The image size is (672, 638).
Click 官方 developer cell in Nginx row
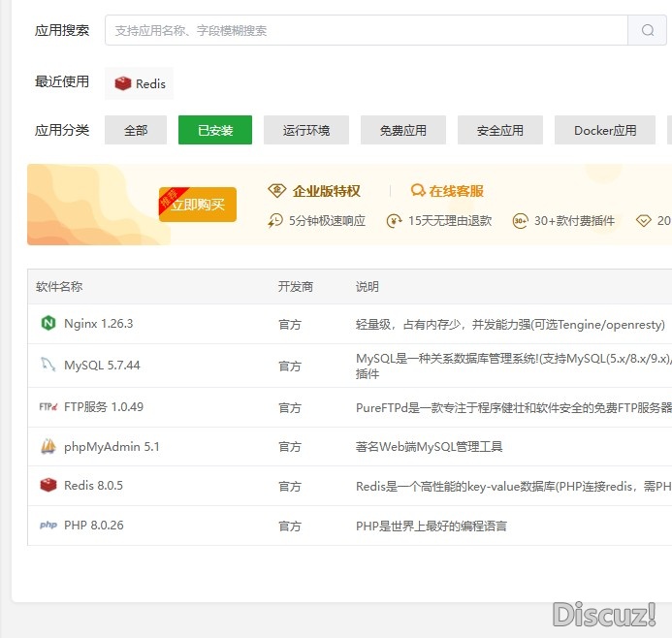point(290,325)
